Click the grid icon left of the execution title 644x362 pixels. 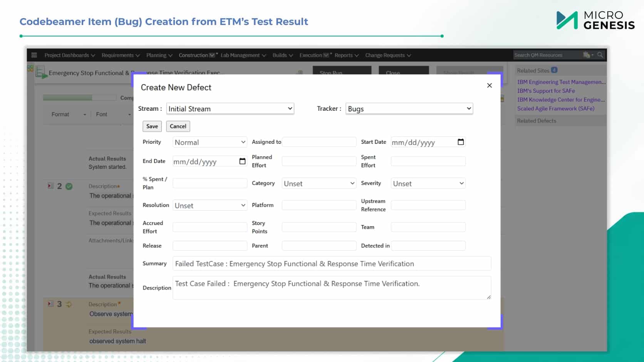pos(30,68)
